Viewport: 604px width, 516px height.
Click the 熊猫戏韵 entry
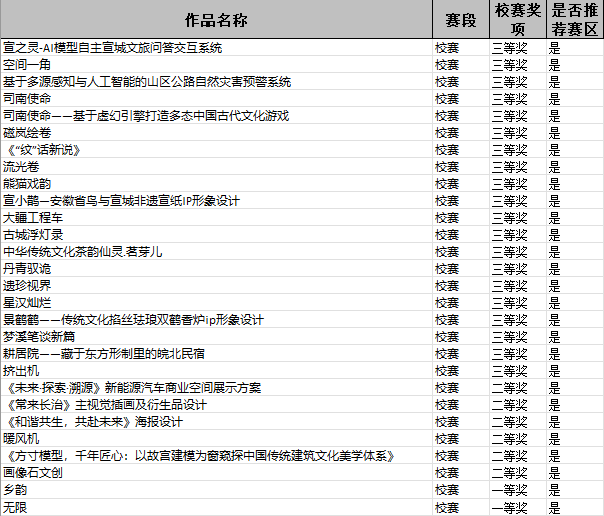[x=27, y=184]
